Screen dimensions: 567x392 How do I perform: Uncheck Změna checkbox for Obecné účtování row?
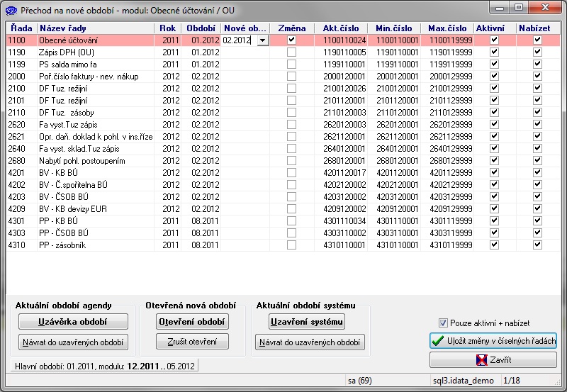click(x=291, y=40)
